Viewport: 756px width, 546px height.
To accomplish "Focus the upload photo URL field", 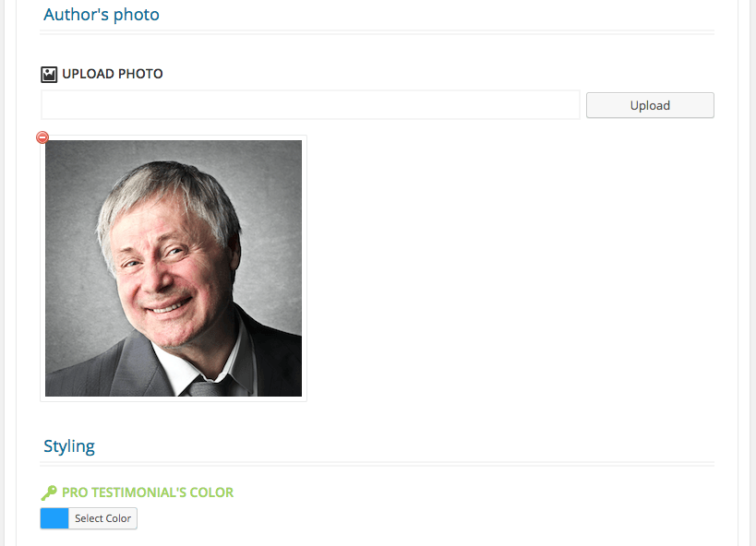I will (x=310, y=104).
